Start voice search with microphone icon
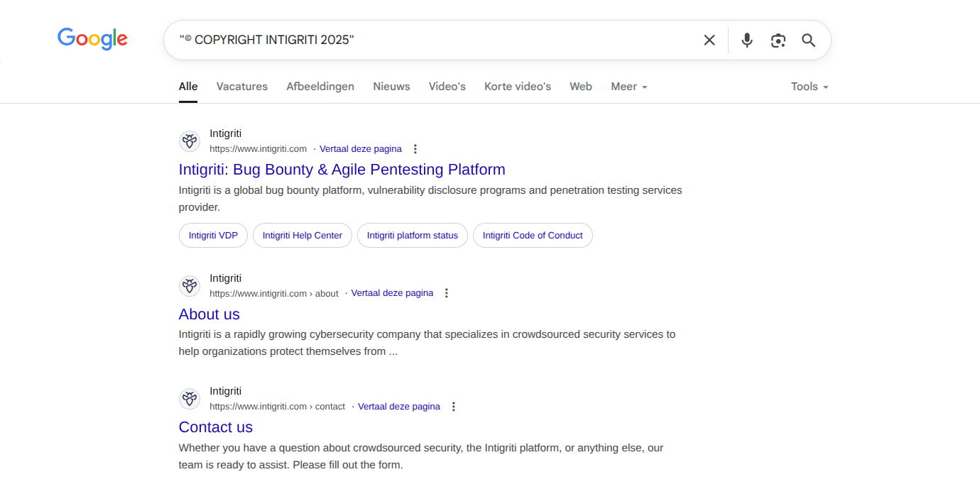980x489 pixels. point(747,40)
